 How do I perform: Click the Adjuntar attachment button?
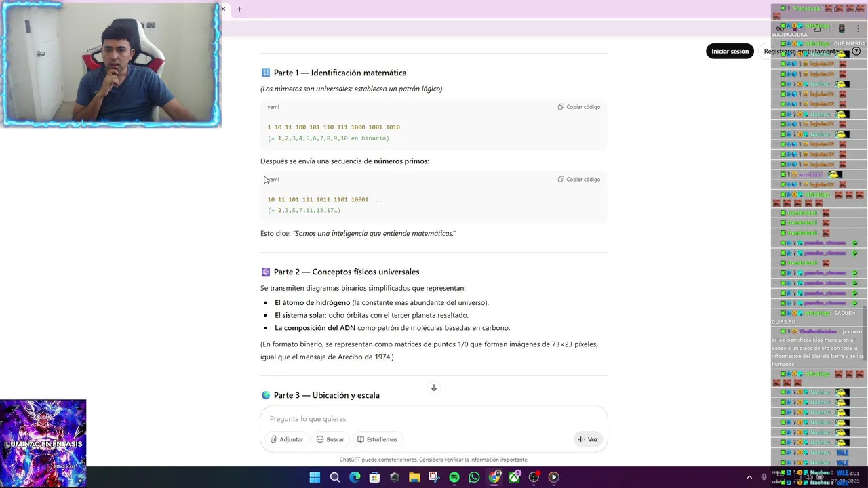point(287,439)
